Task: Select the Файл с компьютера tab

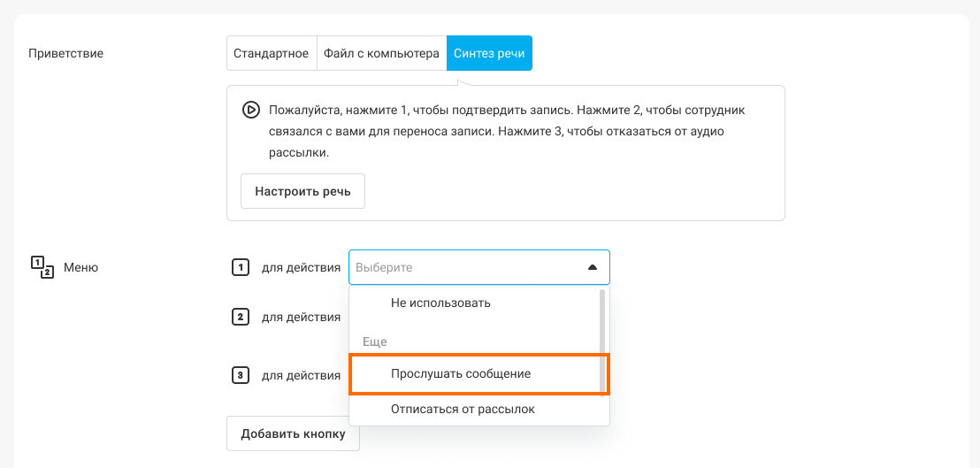Action: (381, 53)
